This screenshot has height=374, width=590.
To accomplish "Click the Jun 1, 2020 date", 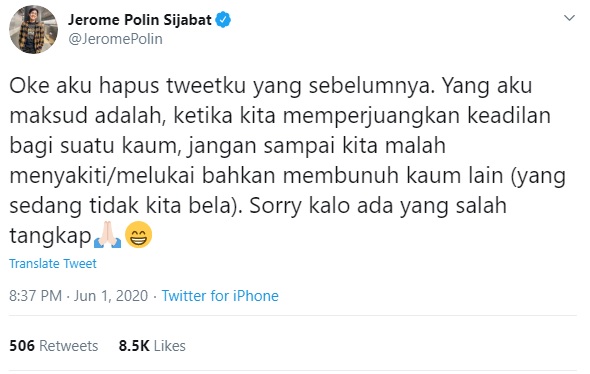I will pos(111,296).
